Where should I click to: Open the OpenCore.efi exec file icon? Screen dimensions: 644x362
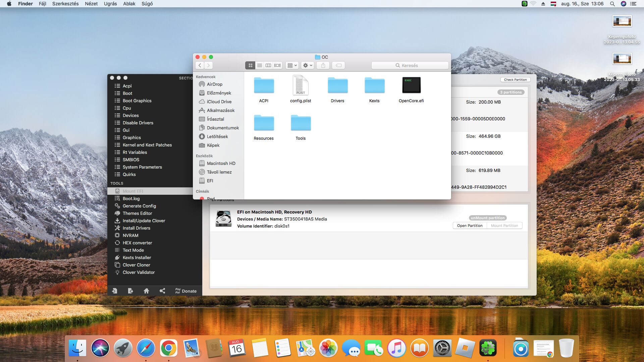pyautogui.click(x=411, y=85)
